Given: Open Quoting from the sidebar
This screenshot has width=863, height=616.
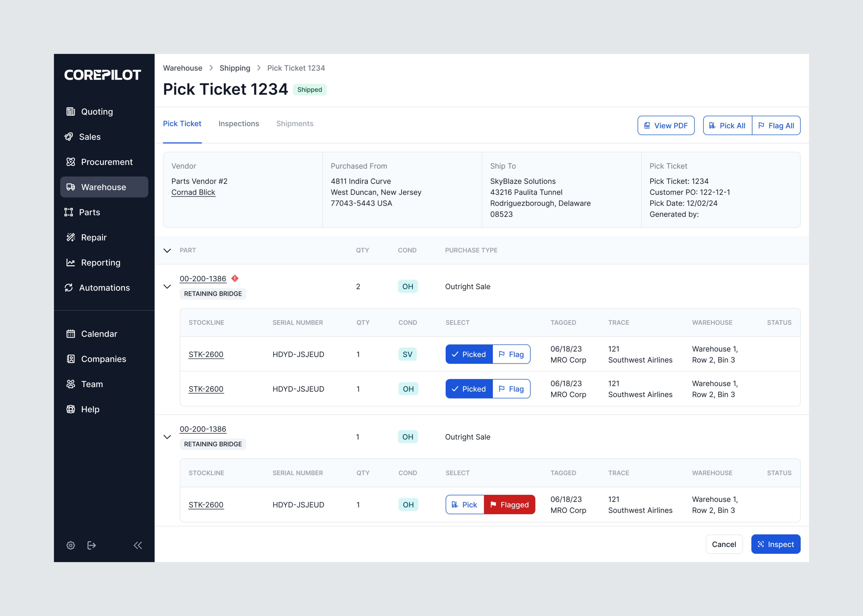Looking at the screenshot, I should 97,111.
